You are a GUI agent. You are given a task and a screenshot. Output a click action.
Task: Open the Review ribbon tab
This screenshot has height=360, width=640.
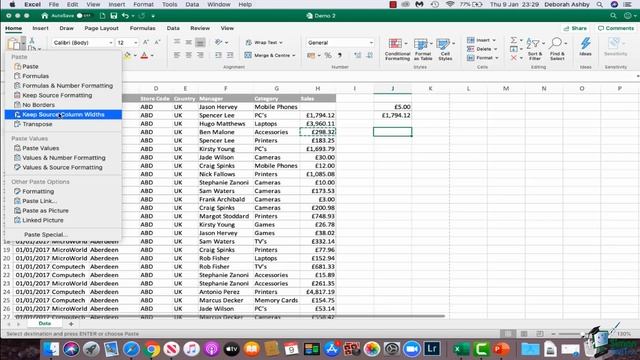click(200, 28)
